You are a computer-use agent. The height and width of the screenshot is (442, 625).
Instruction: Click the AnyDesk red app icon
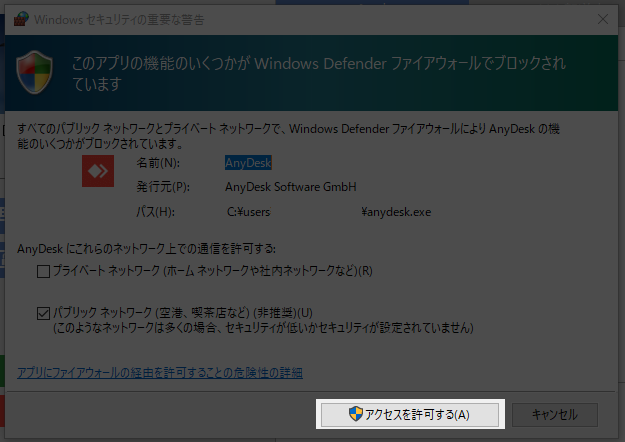click(98, 171)
